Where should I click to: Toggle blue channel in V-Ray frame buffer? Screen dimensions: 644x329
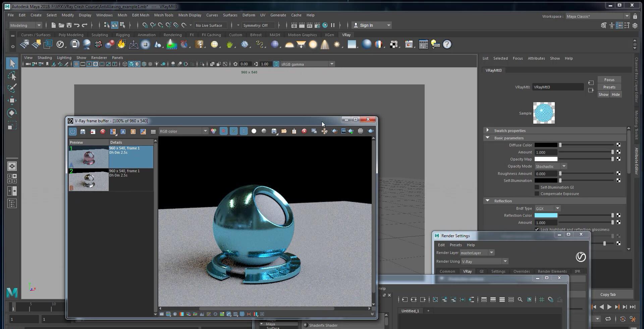[x=244, y=131]
